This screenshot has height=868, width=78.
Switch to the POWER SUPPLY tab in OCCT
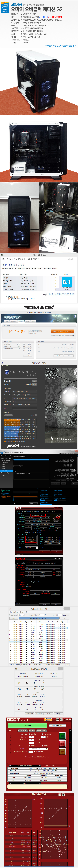pos(41,731)
